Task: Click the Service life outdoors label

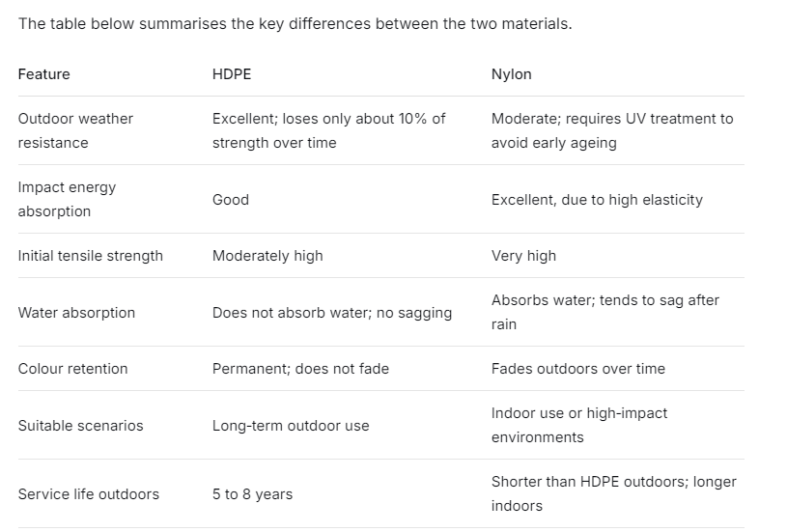Action: [x=88, y=494]
